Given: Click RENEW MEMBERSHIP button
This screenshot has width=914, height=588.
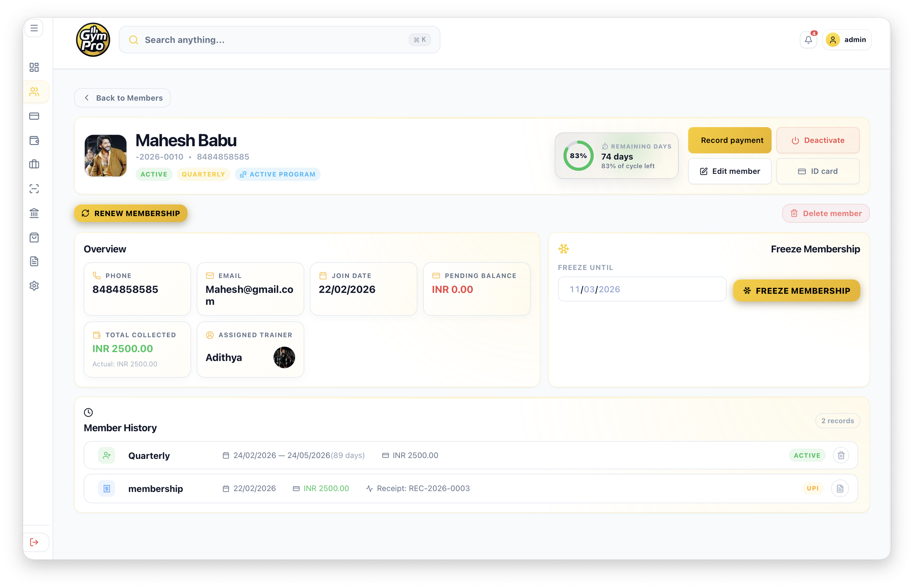Looking at the screenshot, I should pos(130,213).
